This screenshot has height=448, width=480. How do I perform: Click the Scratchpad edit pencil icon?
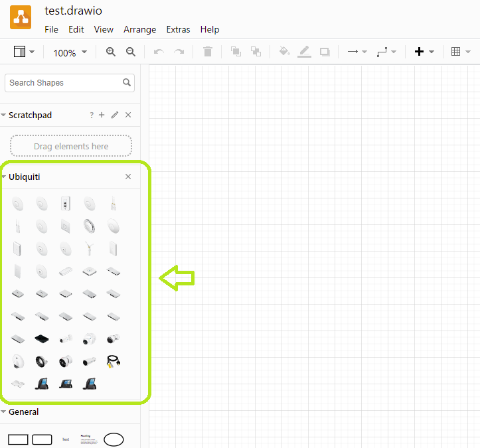pyautogui.click(x=115, y=115)
